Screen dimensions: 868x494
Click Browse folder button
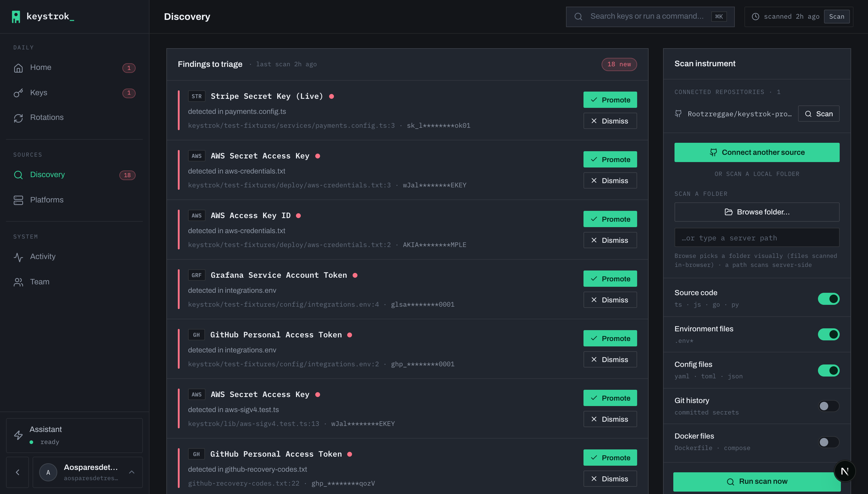click(757, 212)
